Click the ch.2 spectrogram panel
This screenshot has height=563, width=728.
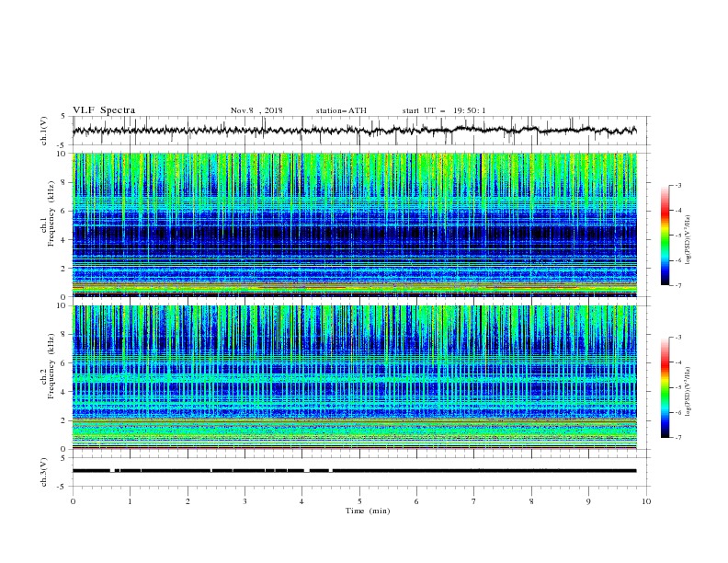pos(354,377)
